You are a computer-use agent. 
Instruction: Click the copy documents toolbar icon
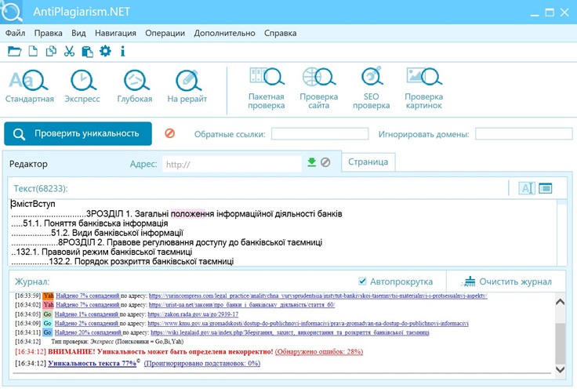tap(51, 51)
